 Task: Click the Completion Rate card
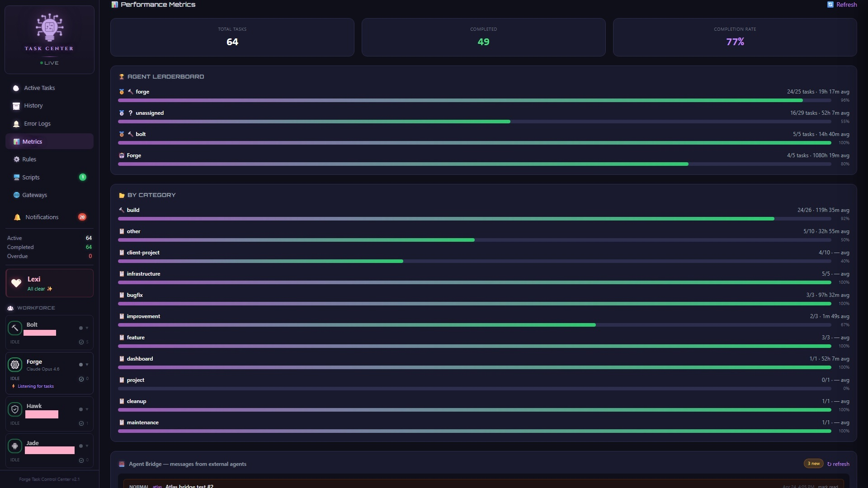[x=735, y=38]
